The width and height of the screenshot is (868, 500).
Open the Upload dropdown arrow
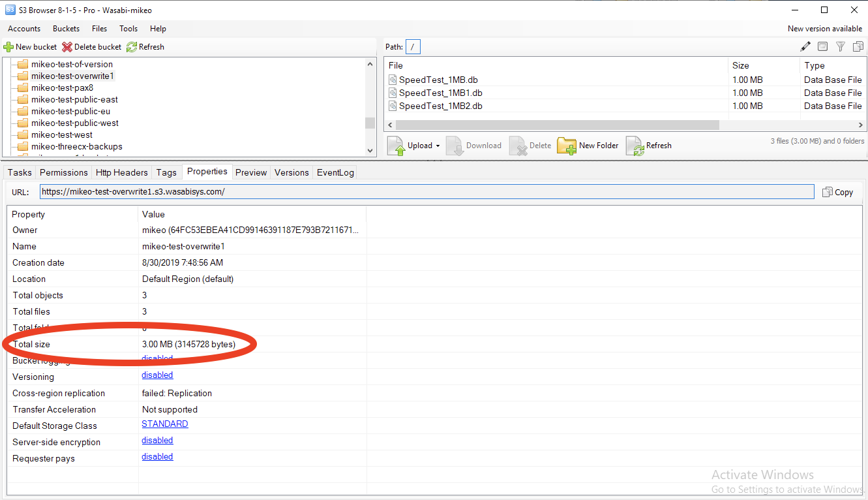438,146
